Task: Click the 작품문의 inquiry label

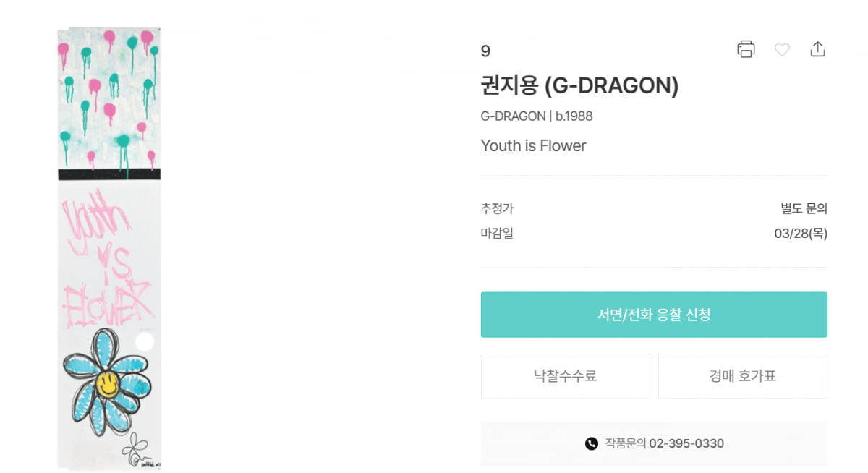Action: click(x=625, y=443)
